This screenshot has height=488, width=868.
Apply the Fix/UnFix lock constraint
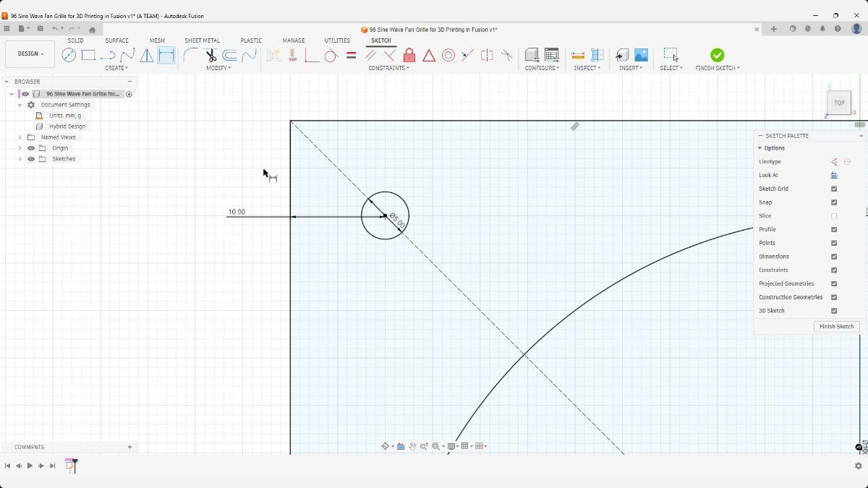click(x=409, y=55)
